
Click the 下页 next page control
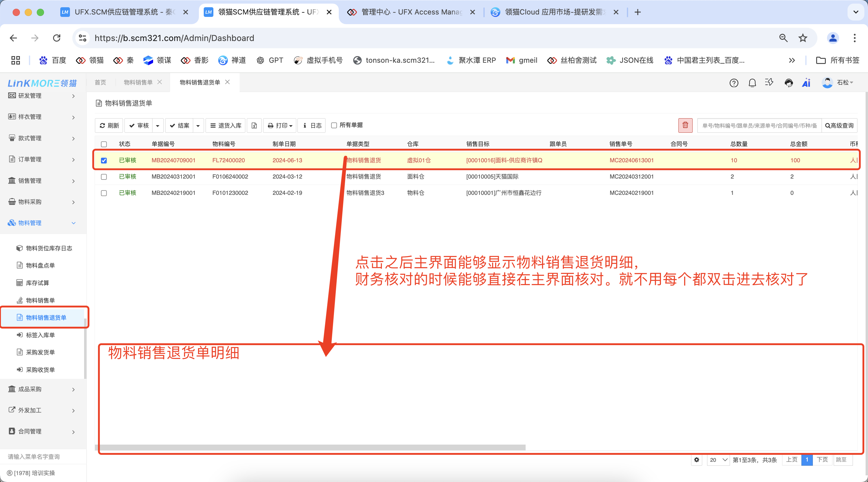click(x=822, y=460)
